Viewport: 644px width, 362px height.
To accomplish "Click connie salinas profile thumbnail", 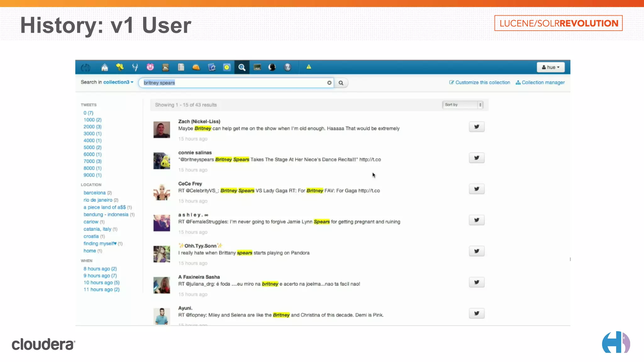I will pyautogui.click(x=162, y=161).
